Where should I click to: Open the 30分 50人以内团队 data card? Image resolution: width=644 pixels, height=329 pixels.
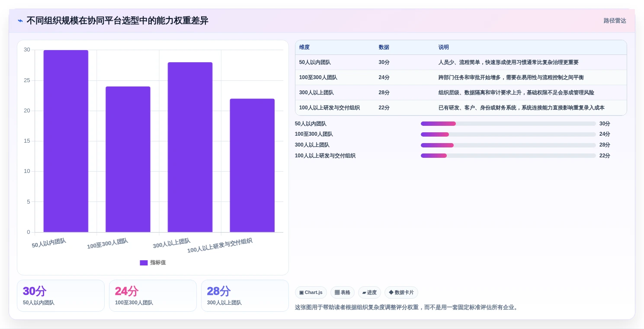pos(61,296)
